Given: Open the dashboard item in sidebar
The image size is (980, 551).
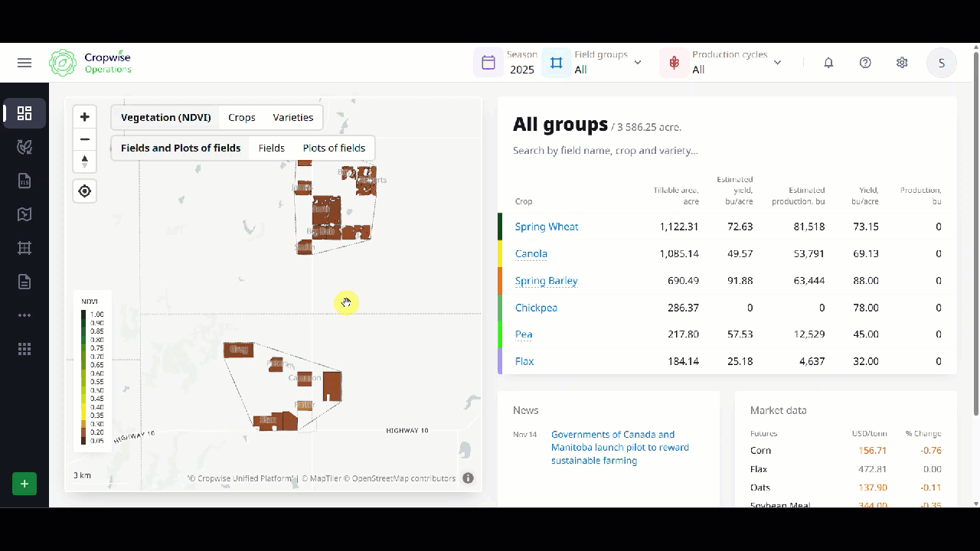Looking at the screenshot, I should point(24,114).
